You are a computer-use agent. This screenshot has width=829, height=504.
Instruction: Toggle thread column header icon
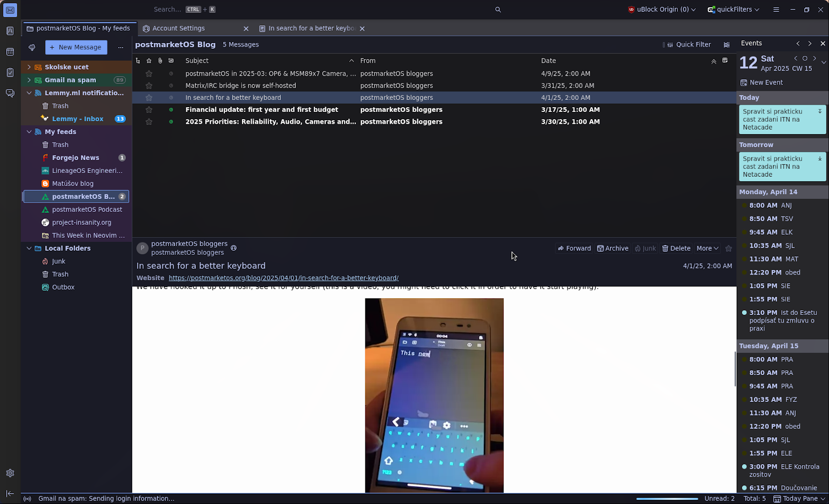(138, 61)
